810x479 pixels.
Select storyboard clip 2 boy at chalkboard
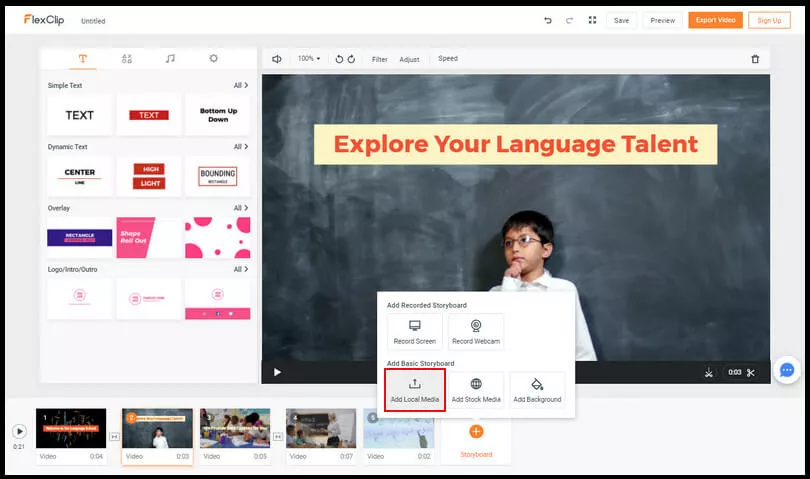(157, 428)
